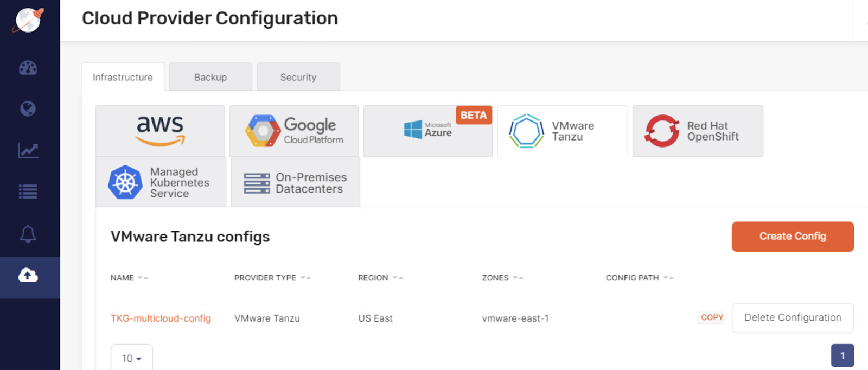This screenshot has height=370, width=868.
Task: Click the Delete Configuration button
Action: [793, 318]
